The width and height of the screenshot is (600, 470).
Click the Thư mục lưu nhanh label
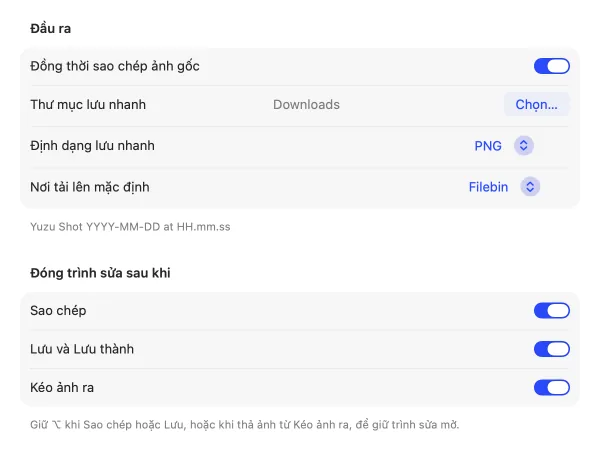coord(88,104)
